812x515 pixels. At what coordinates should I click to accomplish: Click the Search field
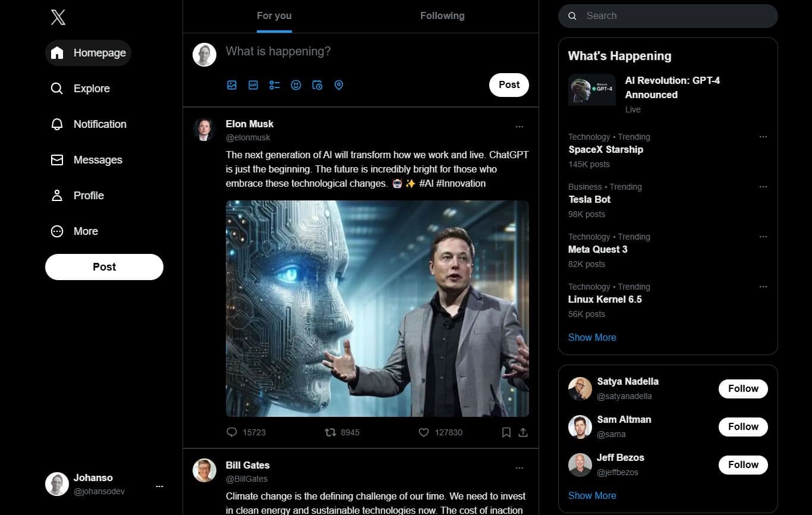668,16
